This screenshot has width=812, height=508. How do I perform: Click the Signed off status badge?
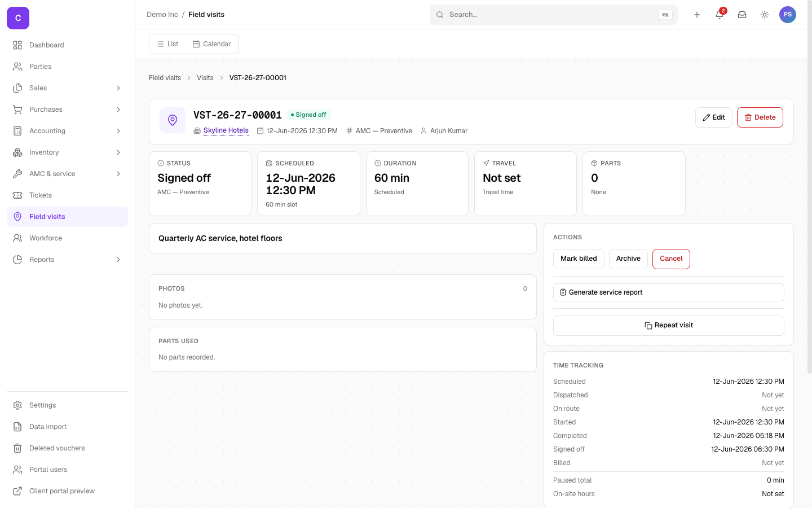pyautogui.click(x=308, y=115)
